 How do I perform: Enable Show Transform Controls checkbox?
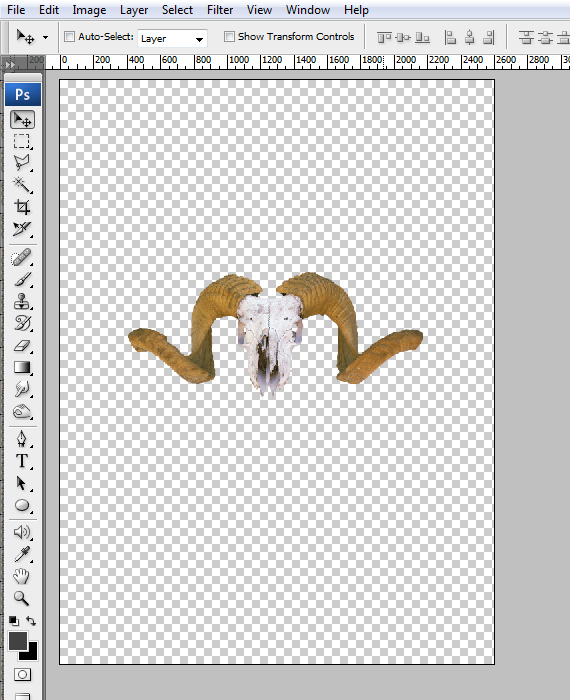point(229,37)
